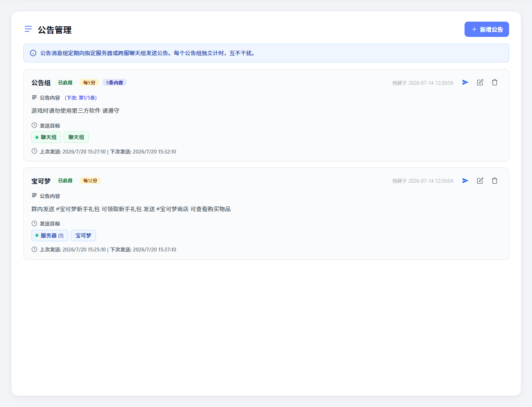The image size is (532, 407).
Task: Click the 上次发送 15:27:10 schedule line
Action: click(x=108, y=152)
